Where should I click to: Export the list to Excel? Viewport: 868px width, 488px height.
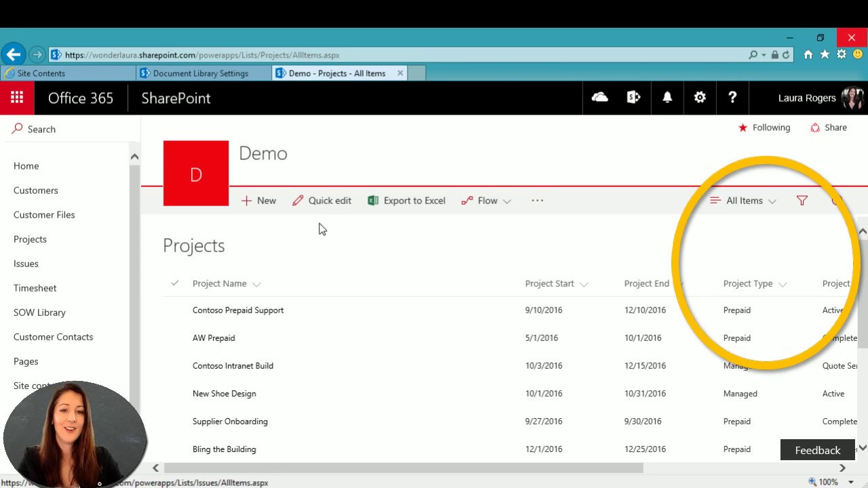pos(407,201)
